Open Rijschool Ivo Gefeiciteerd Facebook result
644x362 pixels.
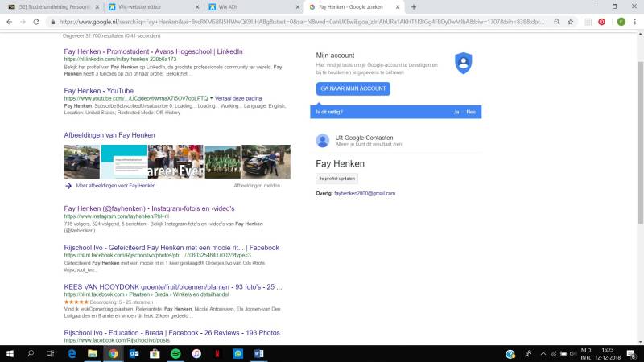(x=171, y=248)
